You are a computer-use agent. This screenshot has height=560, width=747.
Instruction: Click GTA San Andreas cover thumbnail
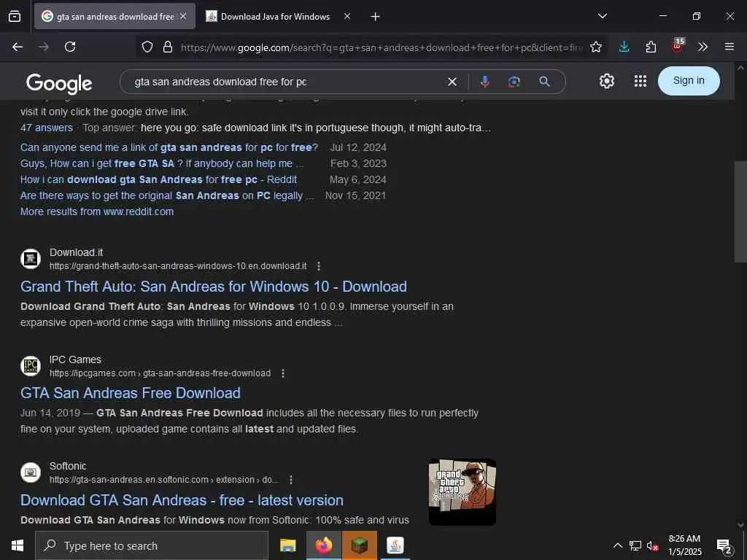(x=462, y=492)
